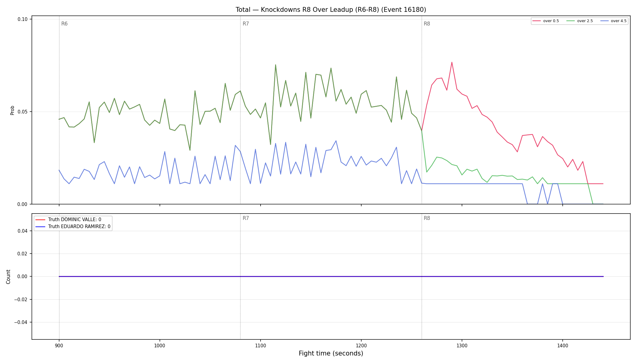Click the 'Count' y-axis label

[x=8, y=277]
